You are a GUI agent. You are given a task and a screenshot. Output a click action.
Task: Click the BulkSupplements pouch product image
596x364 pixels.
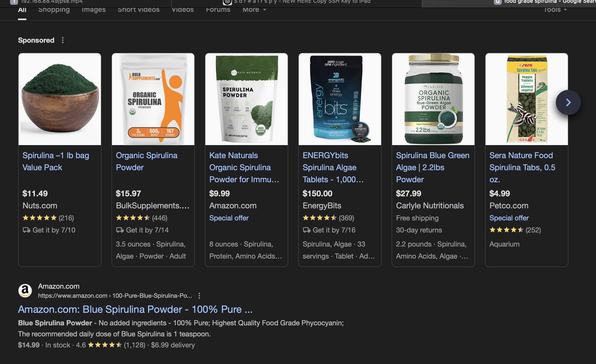point(153,99)
